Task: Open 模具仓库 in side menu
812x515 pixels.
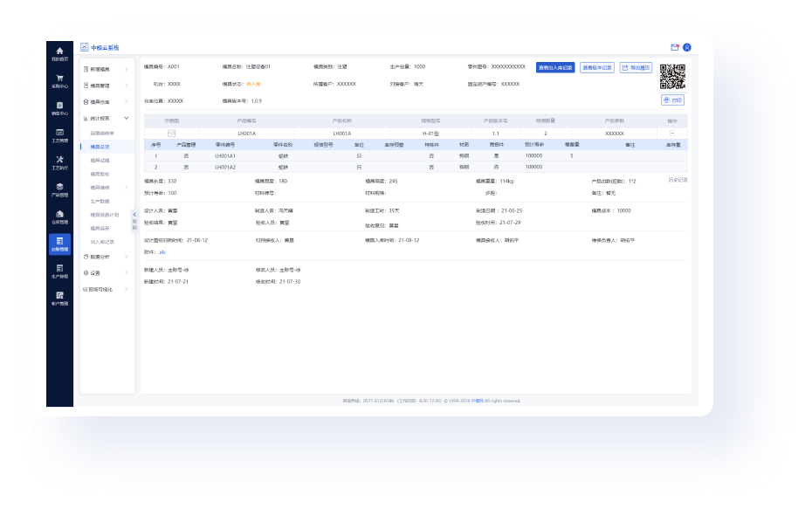Action: pos(100,102)
